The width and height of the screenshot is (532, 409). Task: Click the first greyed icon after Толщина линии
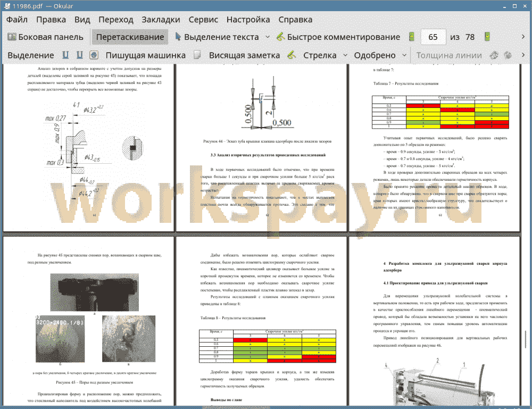[x=494, y=55]
